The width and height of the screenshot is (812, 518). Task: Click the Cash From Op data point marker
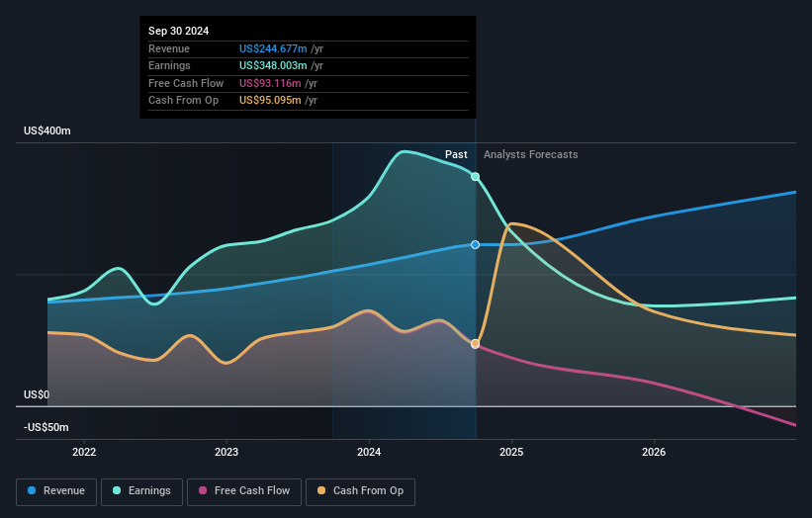[475, 344]
